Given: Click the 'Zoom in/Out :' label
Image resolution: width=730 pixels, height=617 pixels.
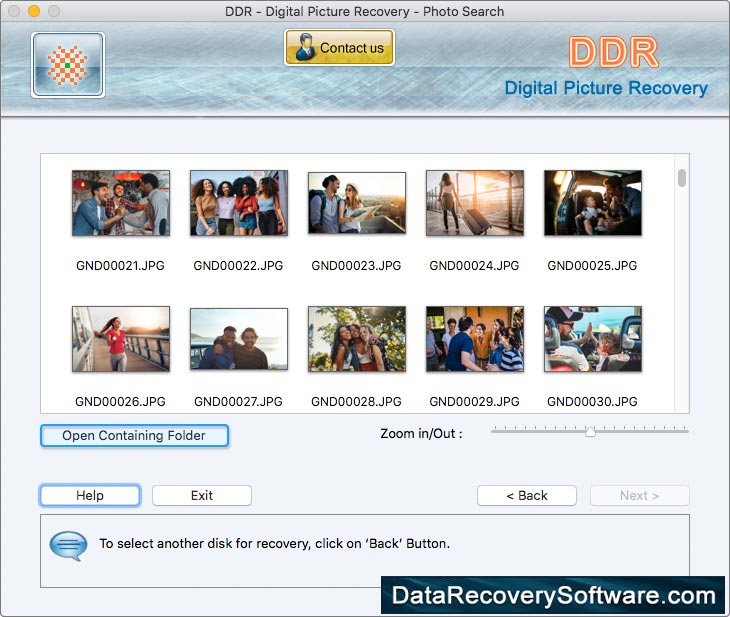Looking at the screenshot, I should (x=421, y=434).
